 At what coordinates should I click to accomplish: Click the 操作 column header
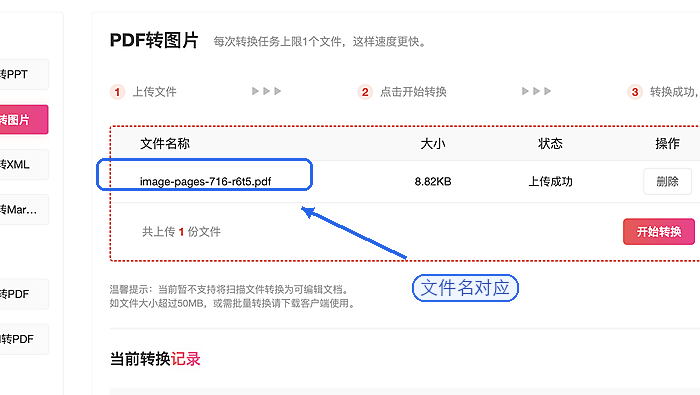pyautogui.click(x=667, y=143)
